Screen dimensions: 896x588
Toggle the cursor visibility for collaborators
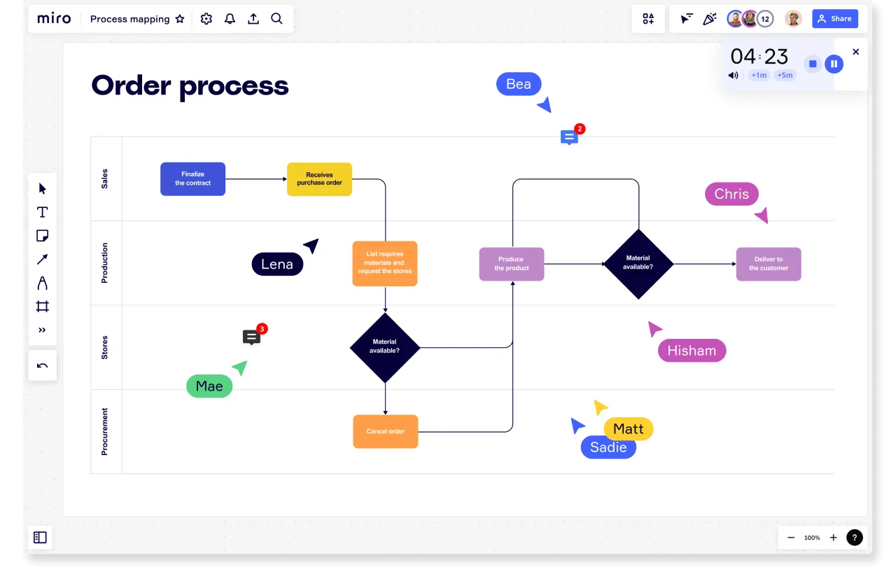tap(686, 19)
